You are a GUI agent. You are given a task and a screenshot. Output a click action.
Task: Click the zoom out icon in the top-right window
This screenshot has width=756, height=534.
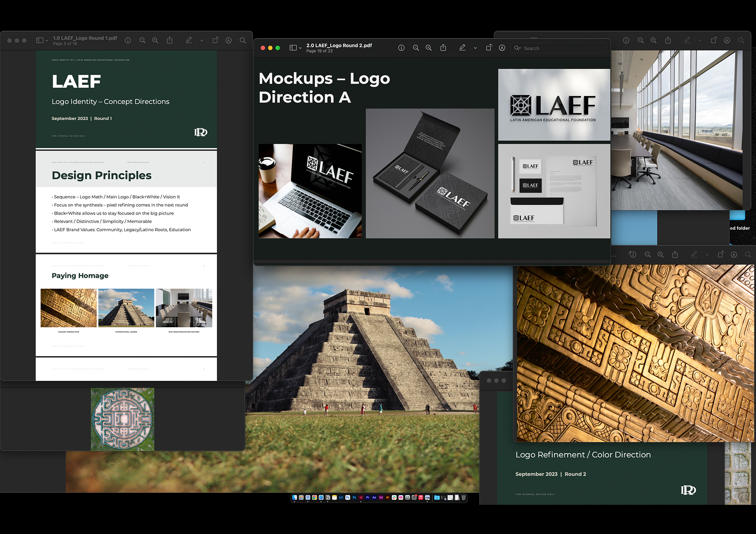click(640, 40)
